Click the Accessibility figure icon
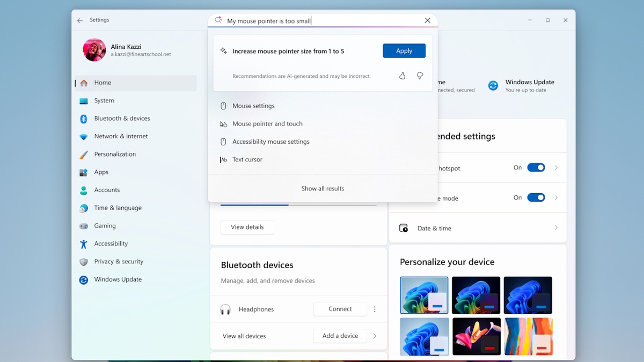Image resolution: width=644 pixels, height=362 pixels. pyautogui.click(x=84, y=244)
